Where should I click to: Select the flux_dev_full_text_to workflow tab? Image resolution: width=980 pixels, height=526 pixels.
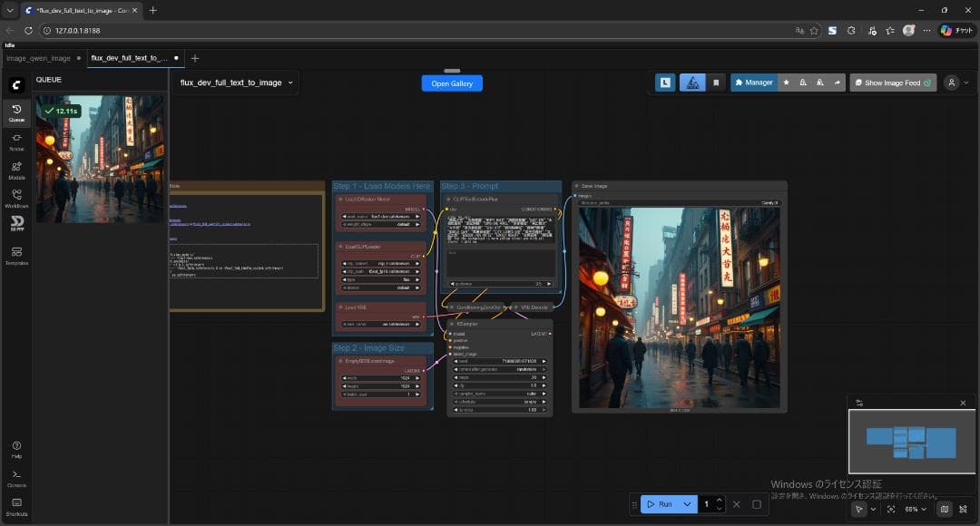129,58
